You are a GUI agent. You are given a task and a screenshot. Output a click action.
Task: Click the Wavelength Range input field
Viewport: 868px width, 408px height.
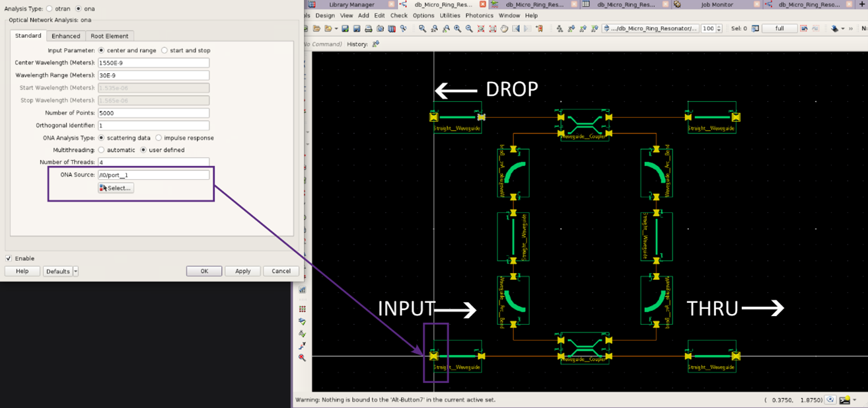pyautogui.click(x=153, y=75)
